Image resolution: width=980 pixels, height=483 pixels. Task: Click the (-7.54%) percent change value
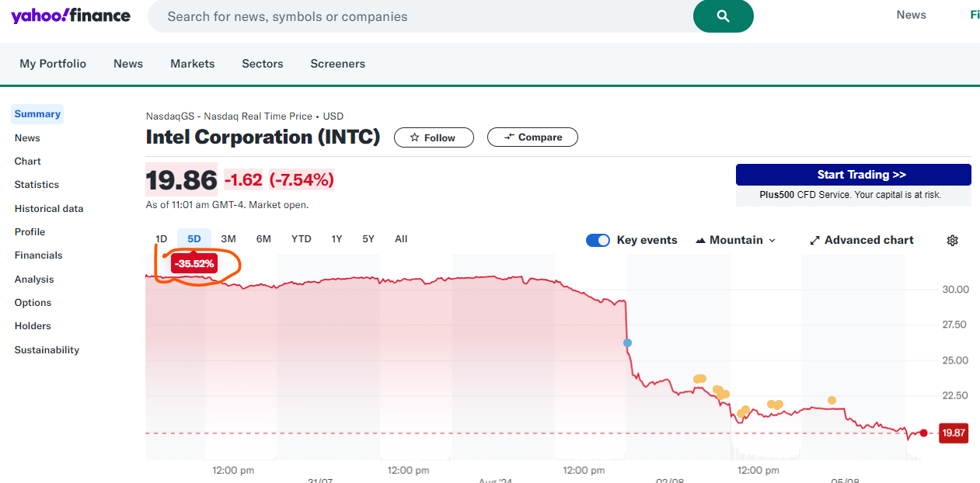pyautogui.click(x=302, y=180)
